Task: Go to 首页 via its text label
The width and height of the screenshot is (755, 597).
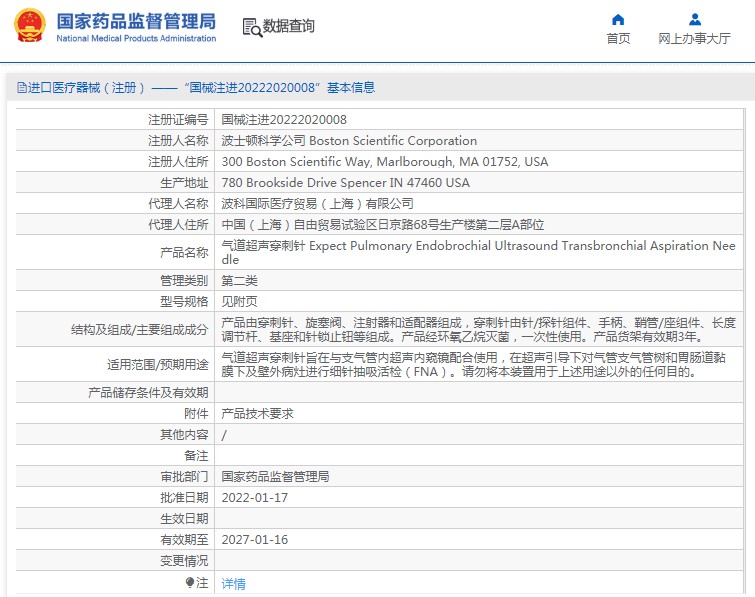Action: [x=618, y=39]
